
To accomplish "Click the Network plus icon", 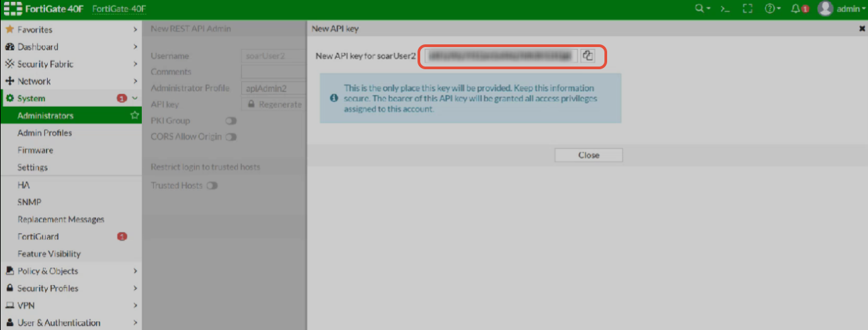I will coord(9,81).
